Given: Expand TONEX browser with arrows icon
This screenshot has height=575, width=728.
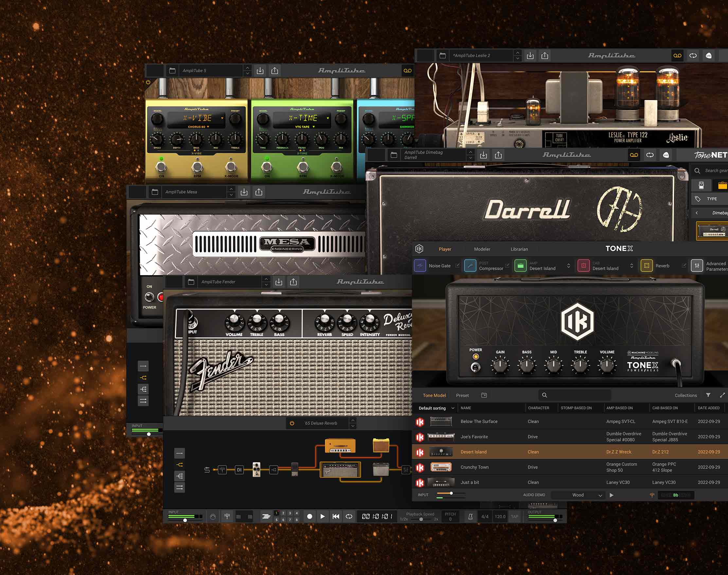Looking at the screenshot, I should [x=722, y=395].
